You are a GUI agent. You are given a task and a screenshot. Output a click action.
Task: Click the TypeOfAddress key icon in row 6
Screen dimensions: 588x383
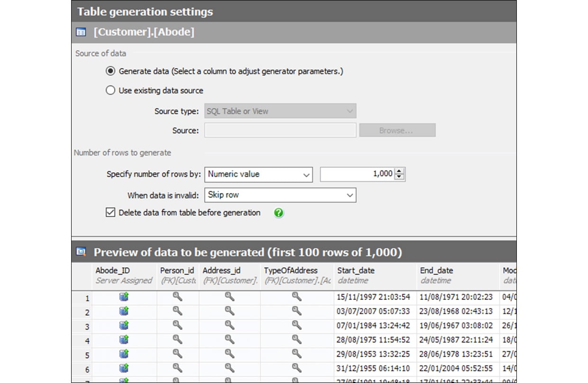tap(297, 368)
